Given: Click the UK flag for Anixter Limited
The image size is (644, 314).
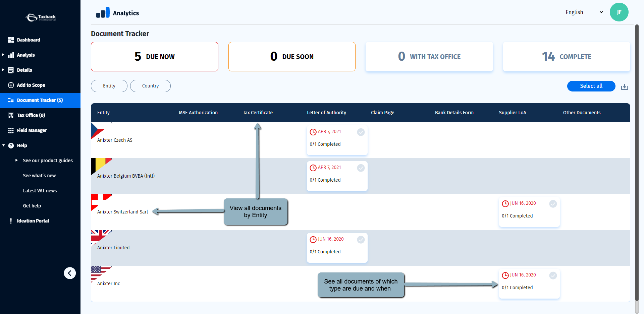Looking at the screenshot, I should click(x=101, y=238).
